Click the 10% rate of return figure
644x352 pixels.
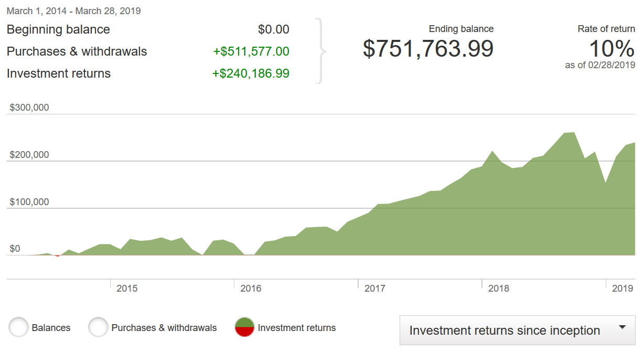611,49
